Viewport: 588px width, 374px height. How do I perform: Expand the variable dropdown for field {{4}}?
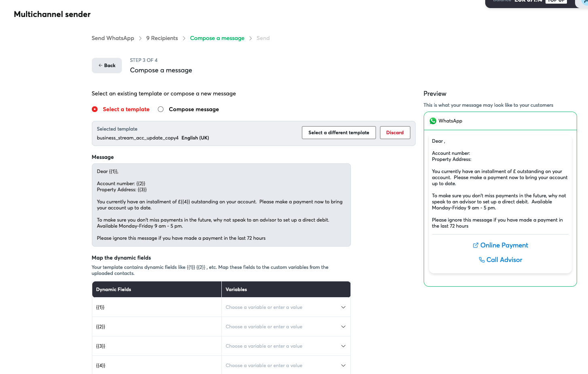point(286,366)
